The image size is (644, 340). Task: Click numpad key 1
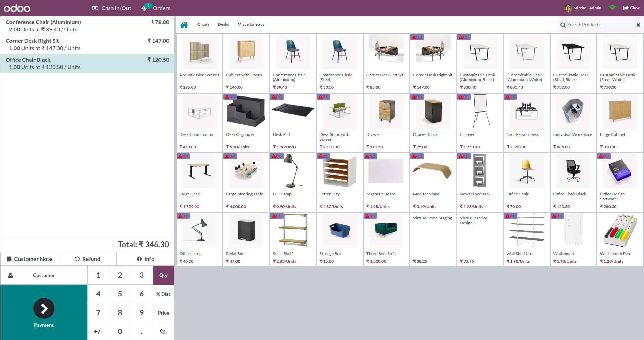(x=98, y=275)
